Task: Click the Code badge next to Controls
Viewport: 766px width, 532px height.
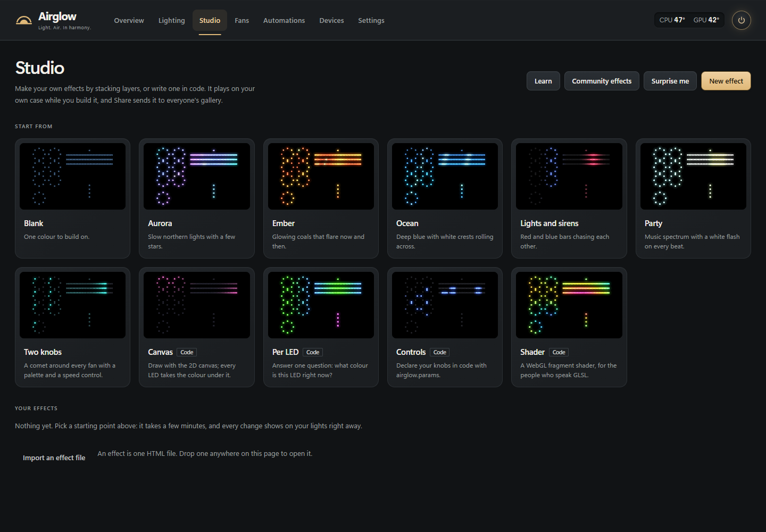Action: pos(440,352)
